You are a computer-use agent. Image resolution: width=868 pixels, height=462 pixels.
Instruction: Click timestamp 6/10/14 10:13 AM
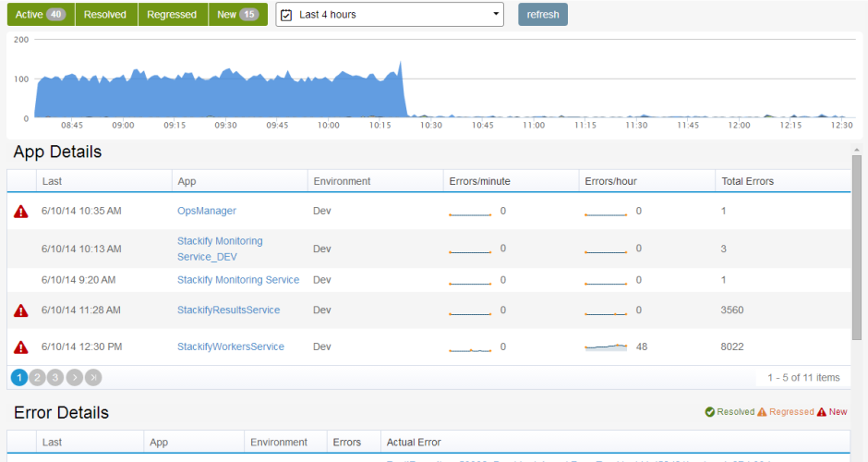[81, 249]
